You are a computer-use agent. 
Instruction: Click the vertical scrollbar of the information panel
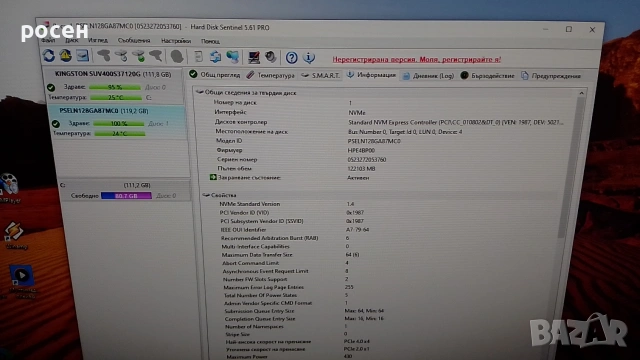pyautogui.click(x=570, y=167)
